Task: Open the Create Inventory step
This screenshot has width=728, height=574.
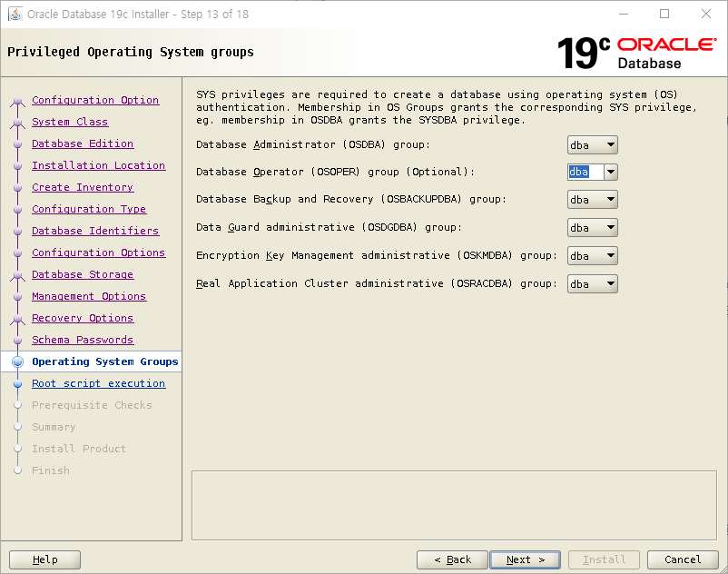Action: point(83,187)
